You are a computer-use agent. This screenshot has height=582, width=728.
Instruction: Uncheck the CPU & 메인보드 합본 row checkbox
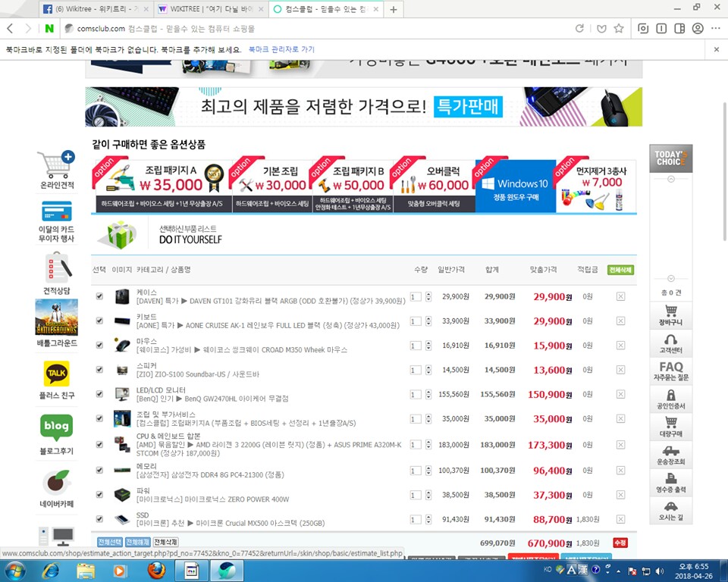point(99,444)
